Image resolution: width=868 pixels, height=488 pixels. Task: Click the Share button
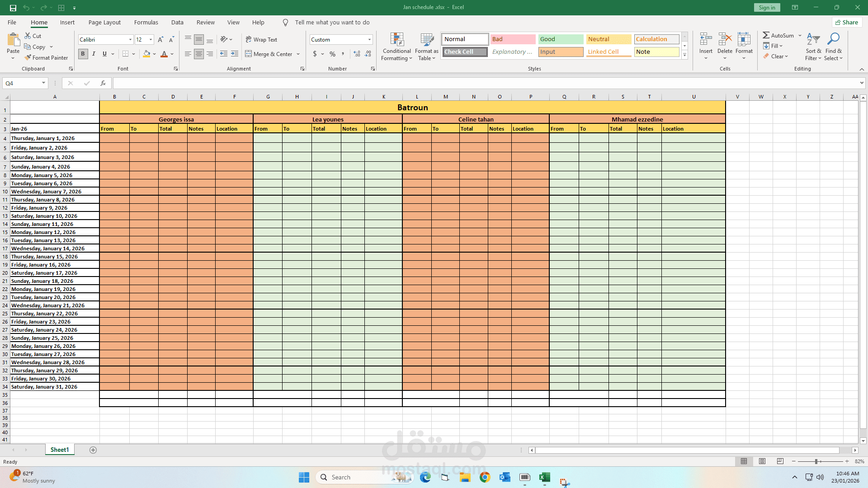[x=846, y=22]
